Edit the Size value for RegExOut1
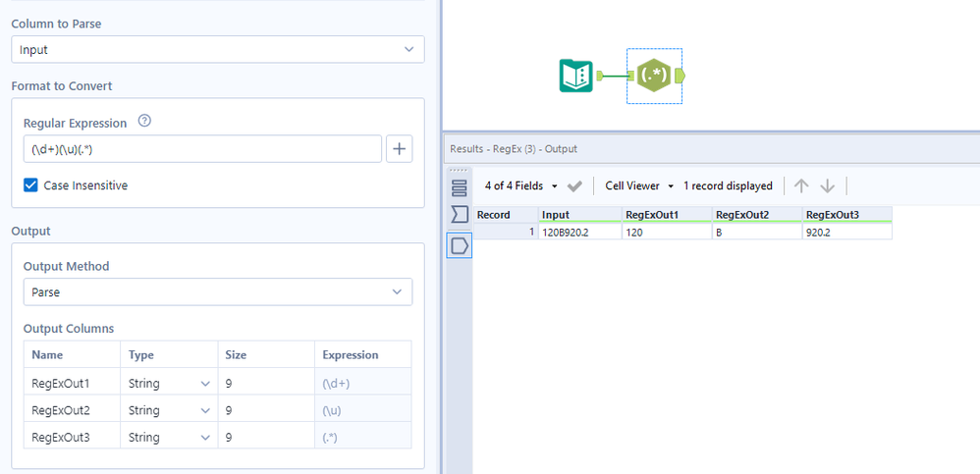Screen dimensions: 980x474 click(x=266, y=384)
